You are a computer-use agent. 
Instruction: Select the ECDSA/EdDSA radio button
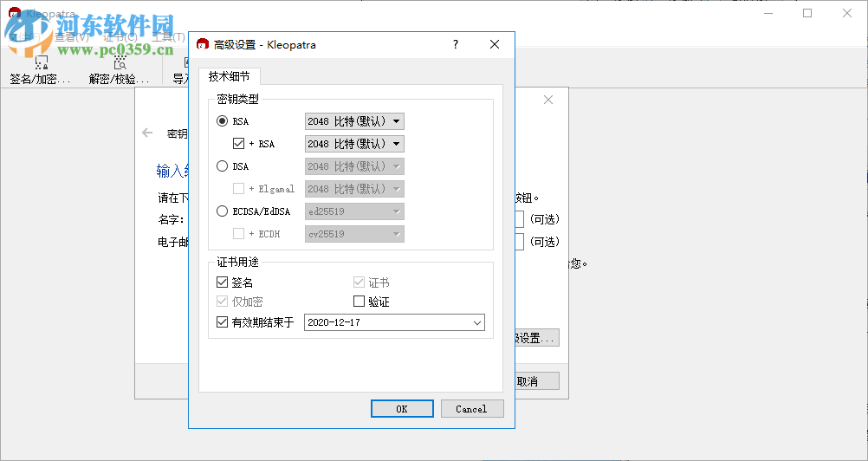click(222, 211)
